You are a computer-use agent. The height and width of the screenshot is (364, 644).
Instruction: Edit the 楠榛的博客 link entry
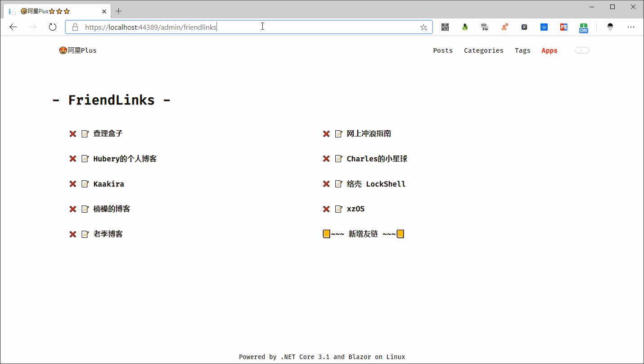point(85,209)
